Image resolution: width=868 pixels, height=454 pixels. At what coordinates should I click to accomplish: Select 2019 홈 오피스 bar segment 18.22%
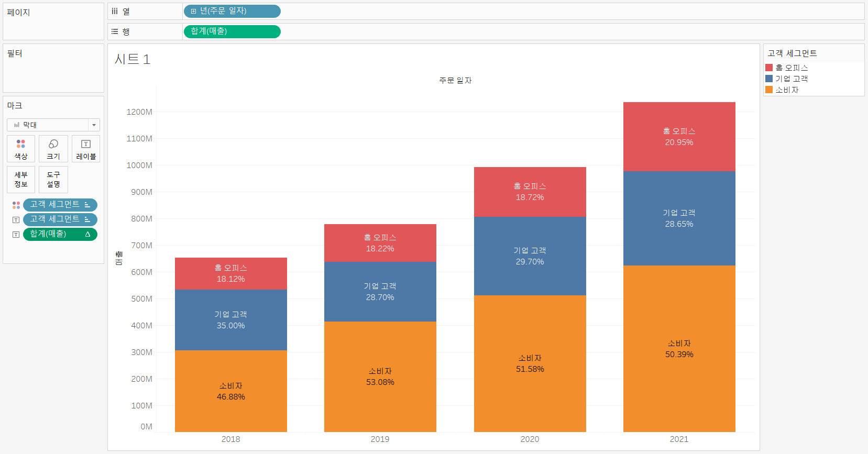[380, 243]
